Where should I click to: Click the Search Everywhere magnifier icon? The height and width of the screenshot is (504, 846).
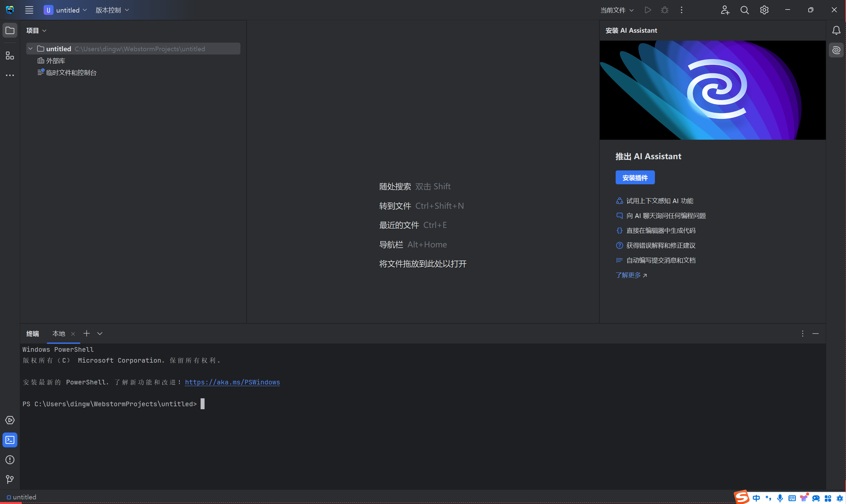point(745,10)
